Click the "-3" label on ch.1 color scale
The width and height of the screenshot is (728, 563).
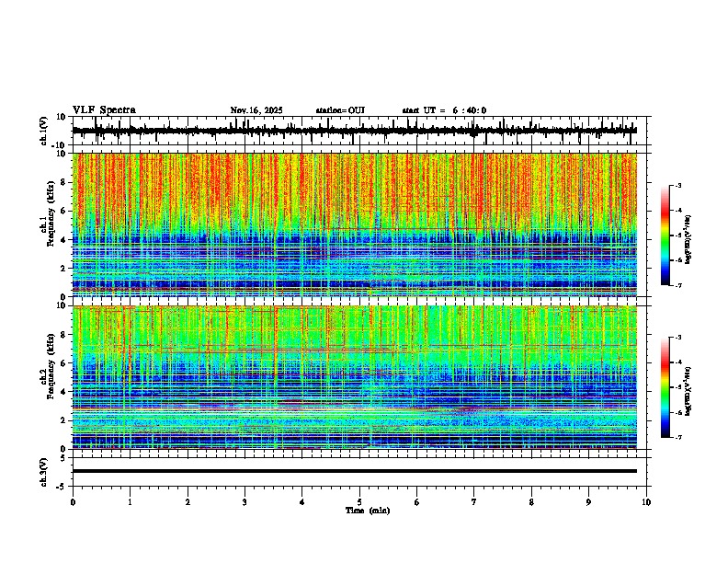tap(678, 185)
